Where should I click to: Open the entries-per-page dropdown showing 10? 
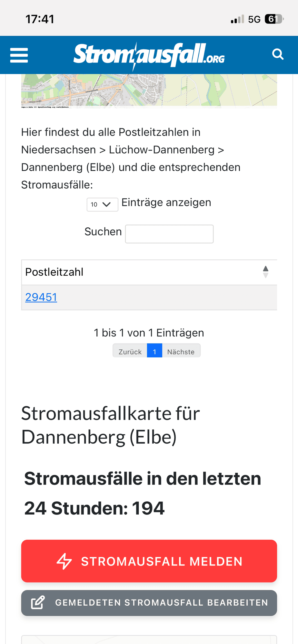click(x=102, y=204)
